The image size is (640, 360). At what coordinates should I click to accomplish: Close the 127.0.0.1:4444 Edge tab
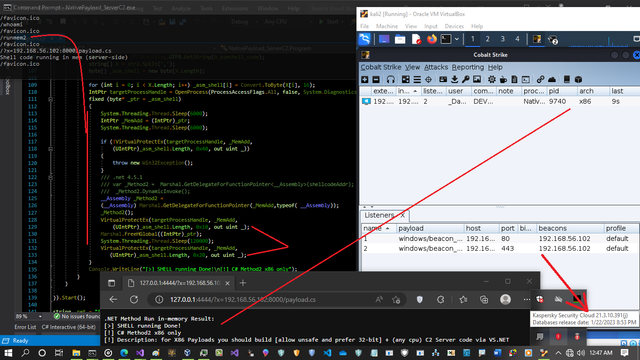[227, 283]
